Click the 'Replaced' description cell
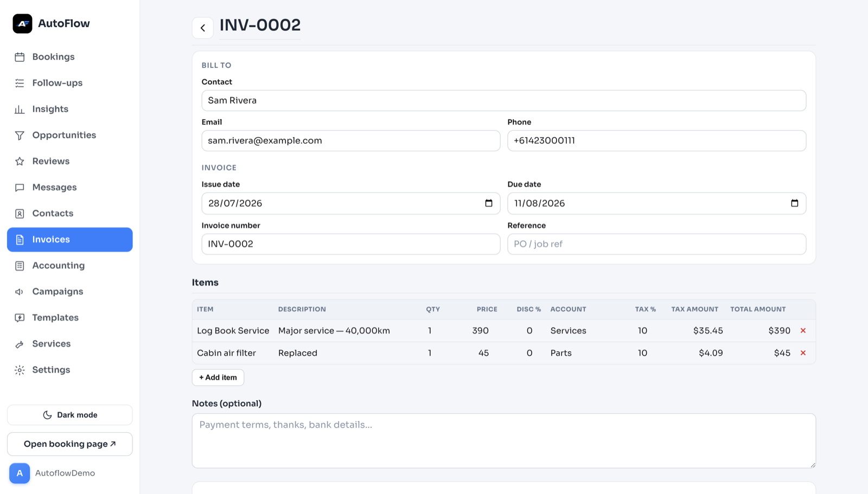 pos(298,353)
